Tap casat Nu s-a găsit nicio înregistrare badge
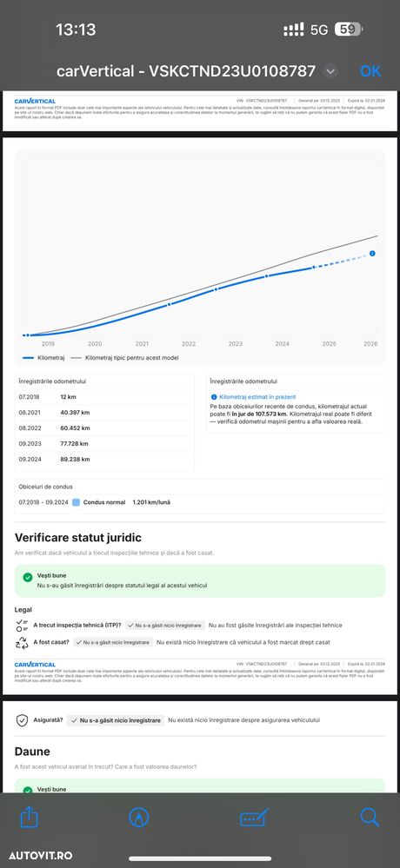 (x=113, y=643)
